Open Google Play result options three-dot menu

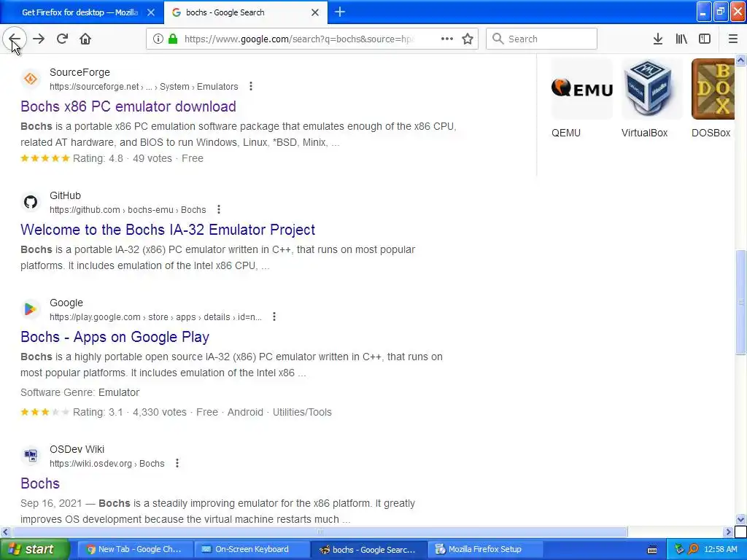(x=274, y=316)
